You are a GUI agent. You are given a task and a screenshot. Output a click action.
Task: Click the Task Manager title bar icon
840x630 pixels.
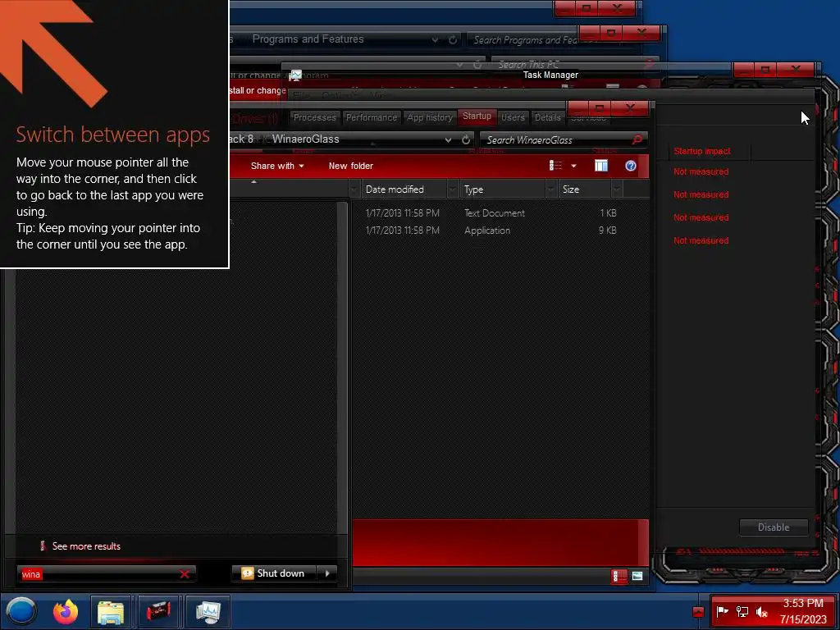tap(295, 75)
